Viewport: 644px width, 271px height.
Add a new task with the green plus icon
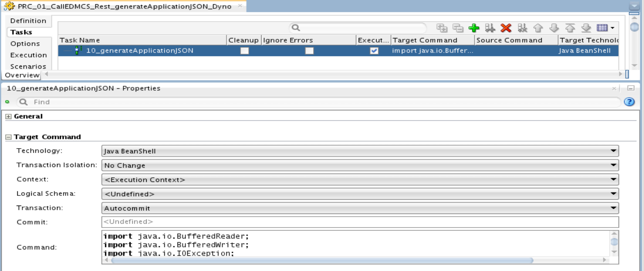click(x=474, y=27)
